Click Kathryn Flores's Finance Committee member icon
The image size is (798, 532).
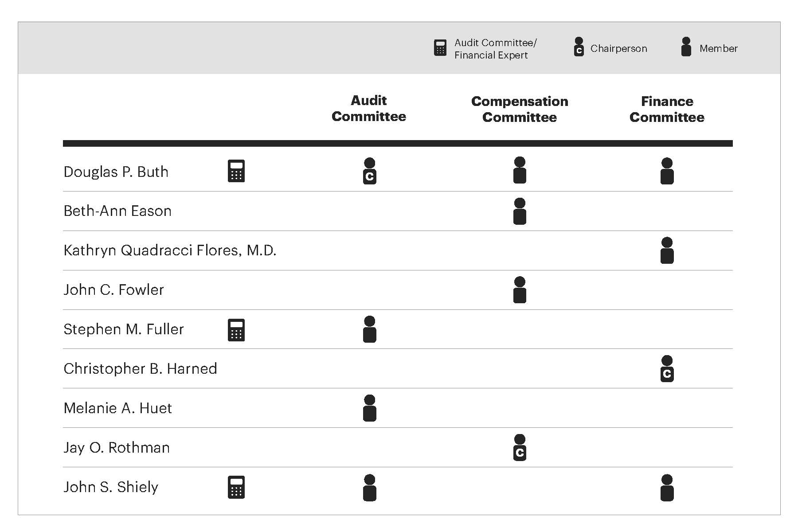[667, 250]
